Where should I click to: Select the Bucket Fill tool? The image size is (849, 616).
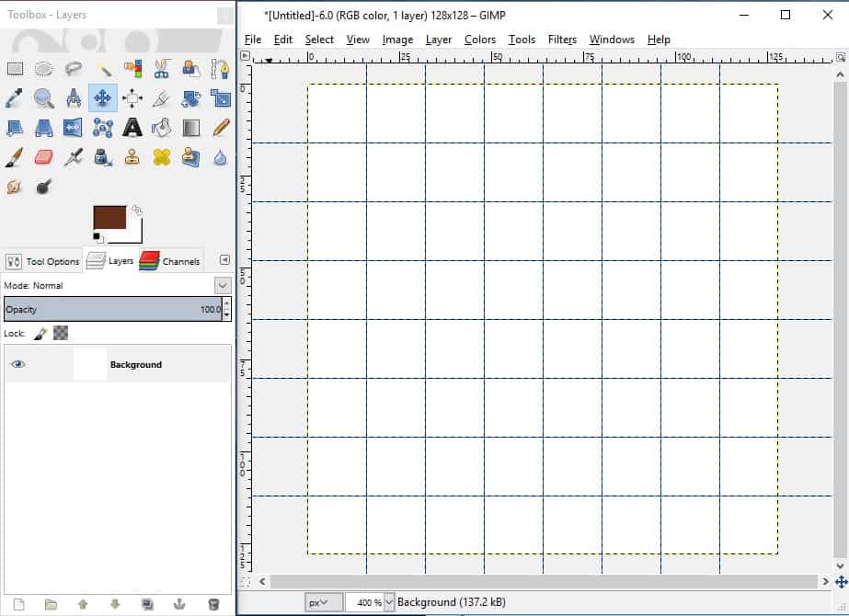(x=162, y=128)
